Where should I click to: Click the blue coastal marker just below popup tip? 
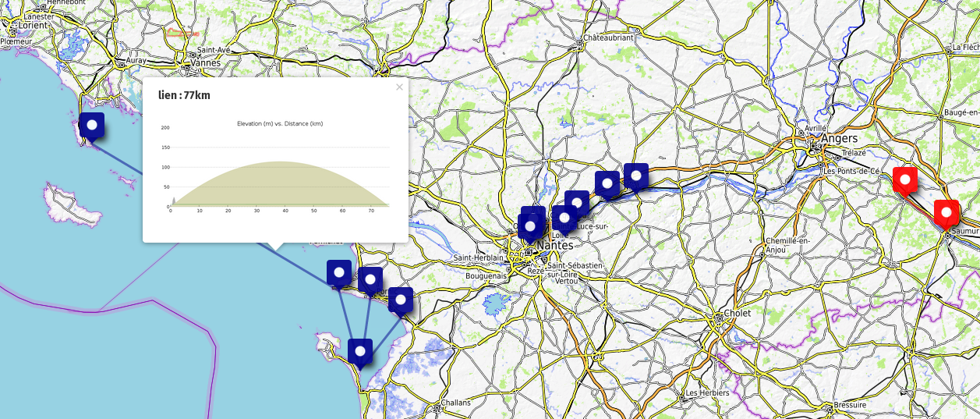click(x=339, y=273)
